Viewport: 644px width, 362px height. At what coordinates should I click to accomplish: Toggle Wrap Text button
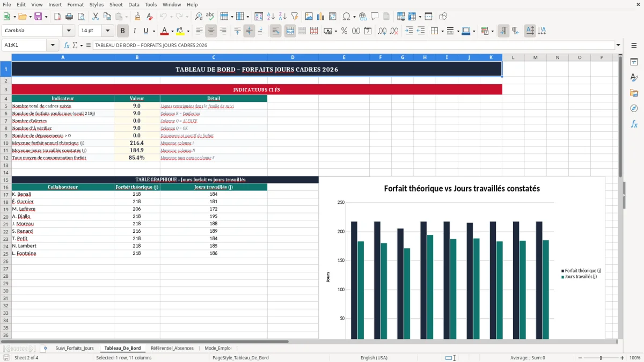pos(276,31)
